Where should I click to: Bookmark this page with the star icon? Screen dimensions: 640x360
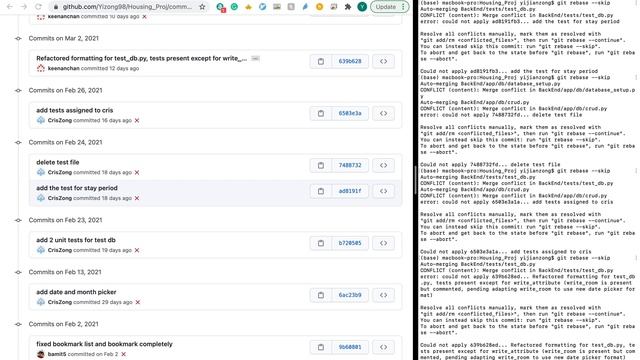202,7
